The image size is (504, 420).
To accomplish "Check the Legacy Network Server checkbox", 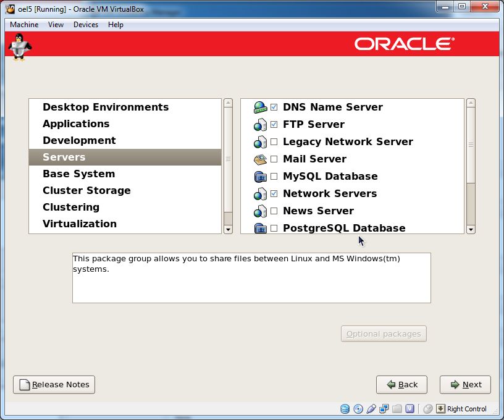I will 274,141.
